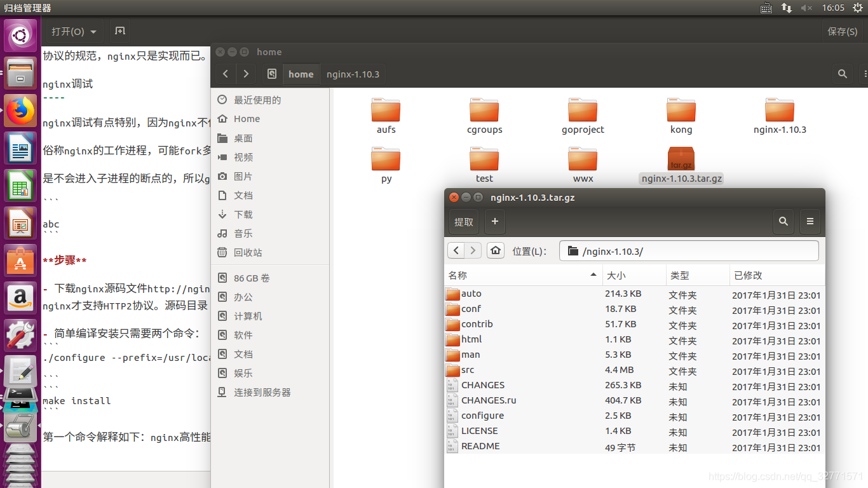Screen dimensions: 868x488
Task: Search within the archive manager
Action: click(x=783, y=222)
